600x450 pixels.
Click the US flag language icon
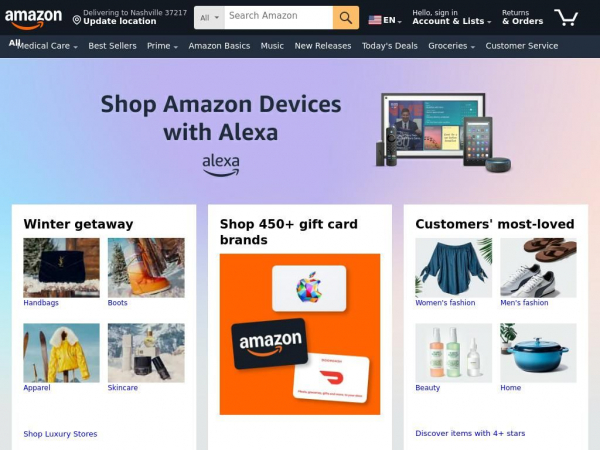pos(375,20)
